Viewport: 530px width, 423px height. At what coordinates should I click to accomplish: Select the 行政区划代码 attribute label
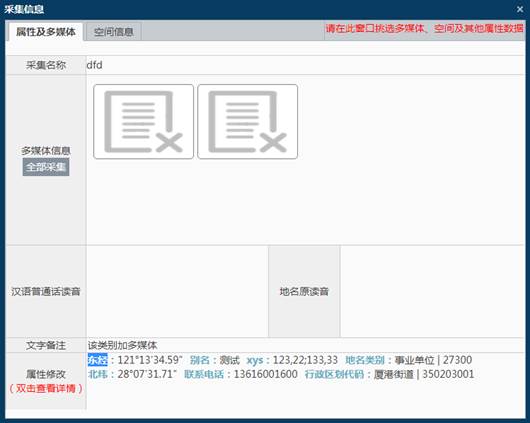pyautogui.click(x=334, y=374)
